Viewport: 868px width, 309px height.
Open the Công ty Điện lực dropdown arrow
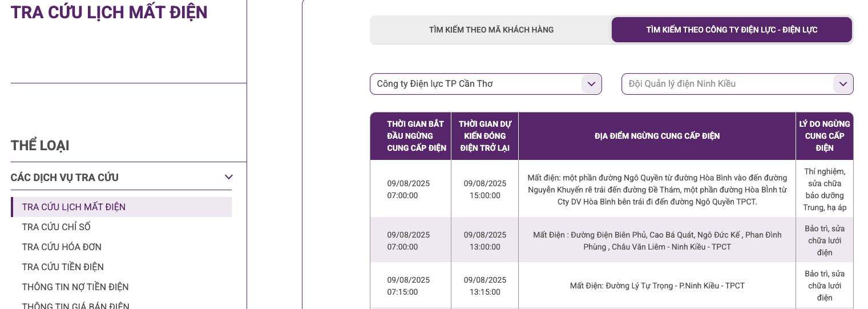pos(591,84)
